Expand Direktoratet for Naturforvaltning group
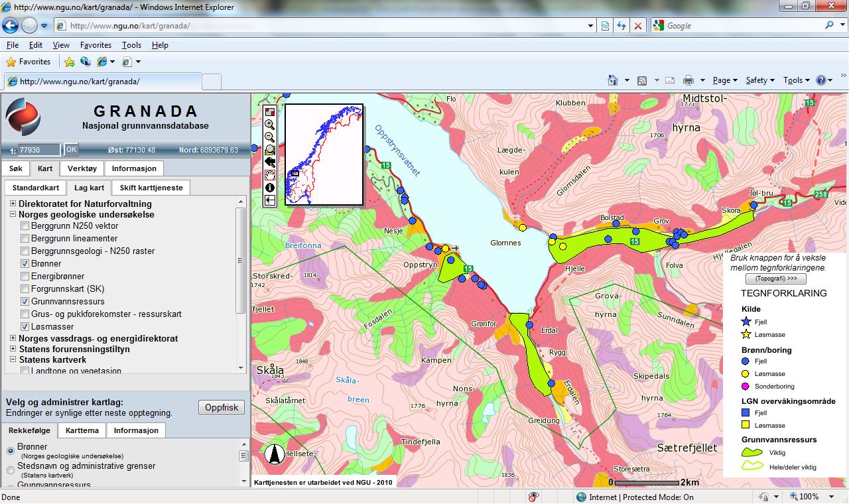Image resolution: width=849 pixels, height=504 pixels. [x=13, y=204]
